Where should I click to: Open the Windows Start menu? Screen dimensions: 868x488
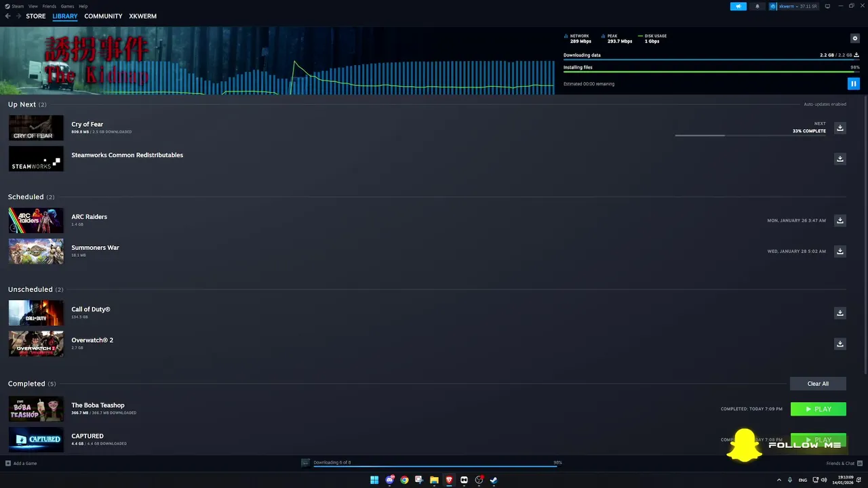(x=374, y=480)
